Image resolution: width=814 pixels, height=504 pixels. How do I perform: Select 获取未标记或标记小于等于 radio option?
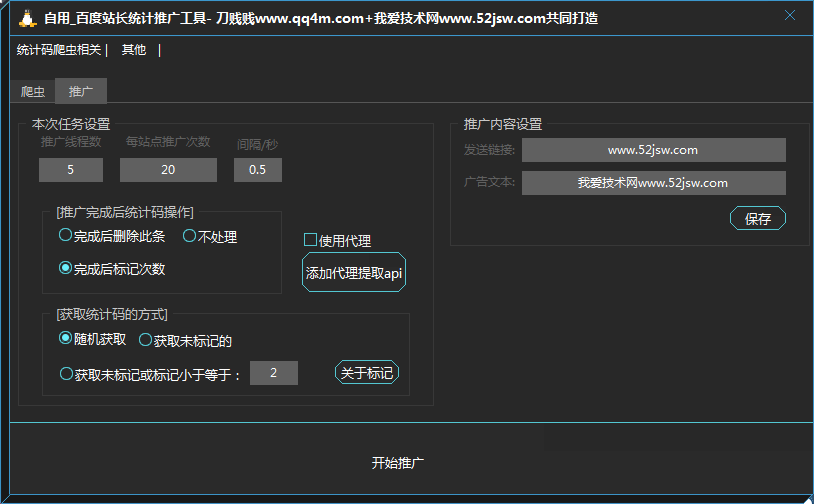coord(151,374)
